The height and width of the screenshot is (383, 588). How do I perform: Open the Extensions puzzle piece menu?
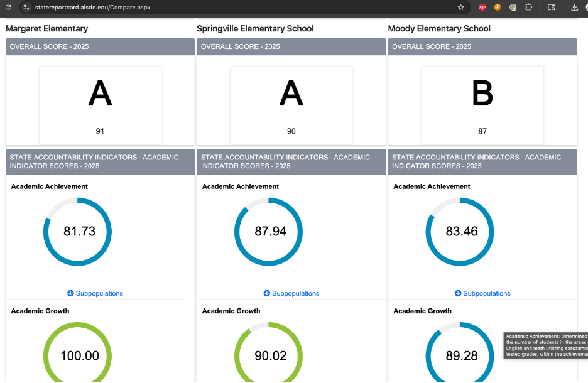pos(528,8)
